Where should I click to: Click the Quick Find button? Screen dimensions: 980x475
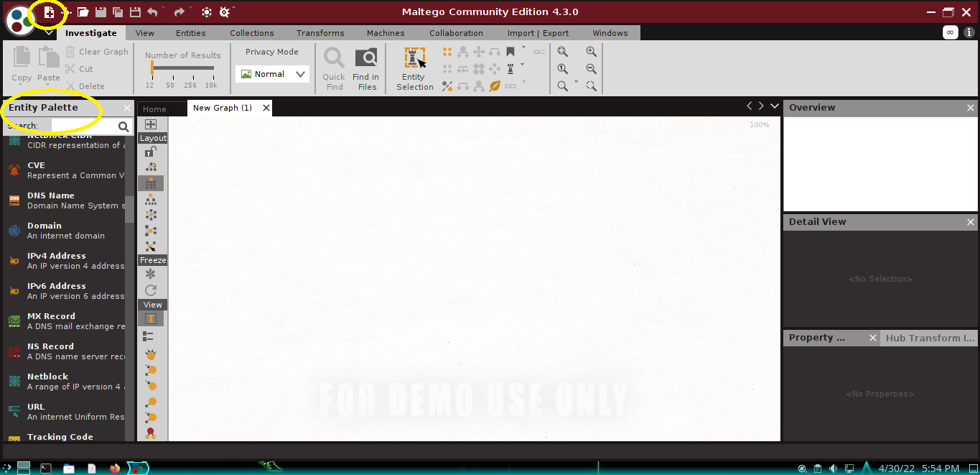pos(334,70)
